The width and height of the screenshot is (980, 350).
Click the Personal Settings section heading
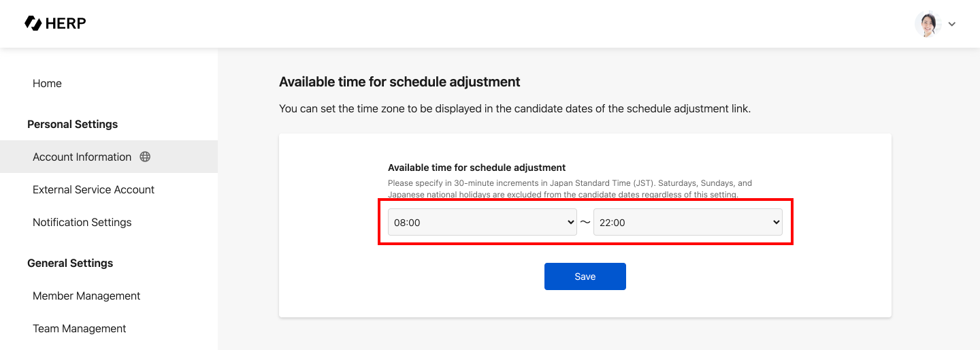coord(72,124)
